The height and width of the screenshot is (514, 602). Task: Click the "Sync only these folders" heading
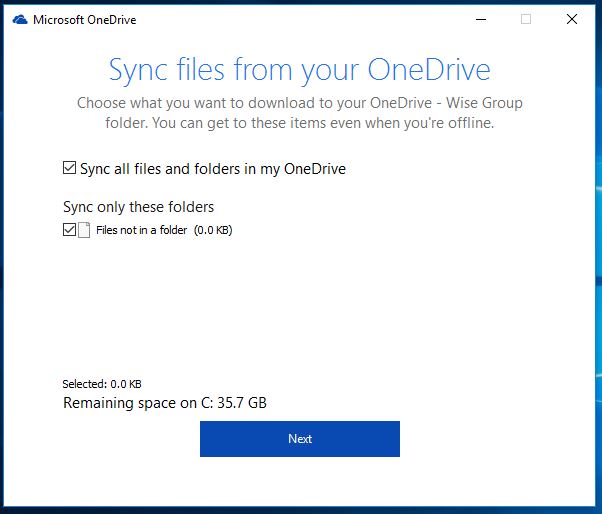point(138,207)
